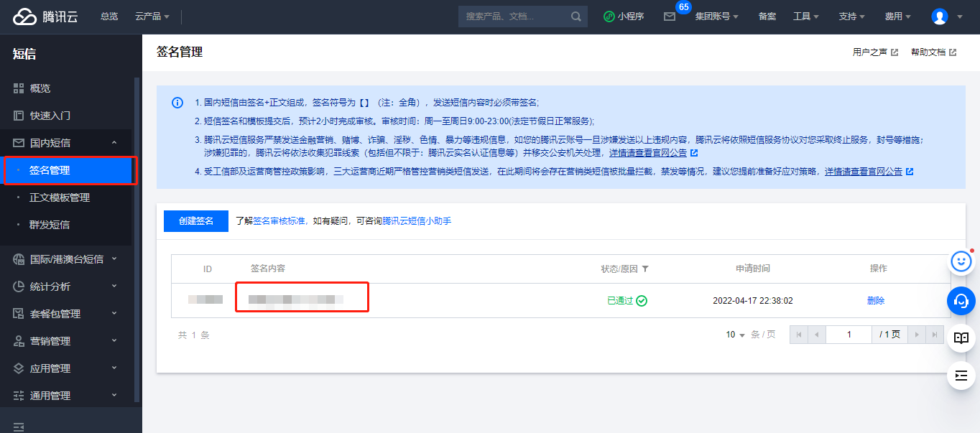This screenshot has height=433, width=980.
Task: Click the page number input field
Action: [x=849, y=335]
